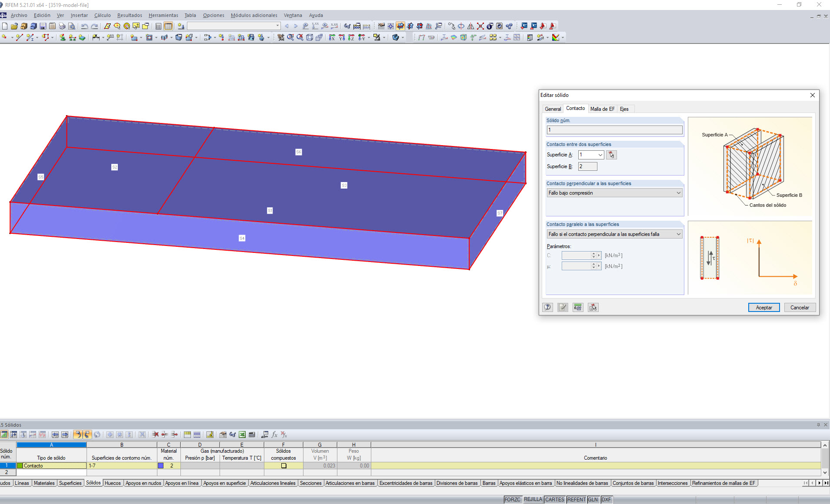Click the mirror tool icon in toolbar
The width and height of the screenshot is (830, 504).
(x=471, y=26)
